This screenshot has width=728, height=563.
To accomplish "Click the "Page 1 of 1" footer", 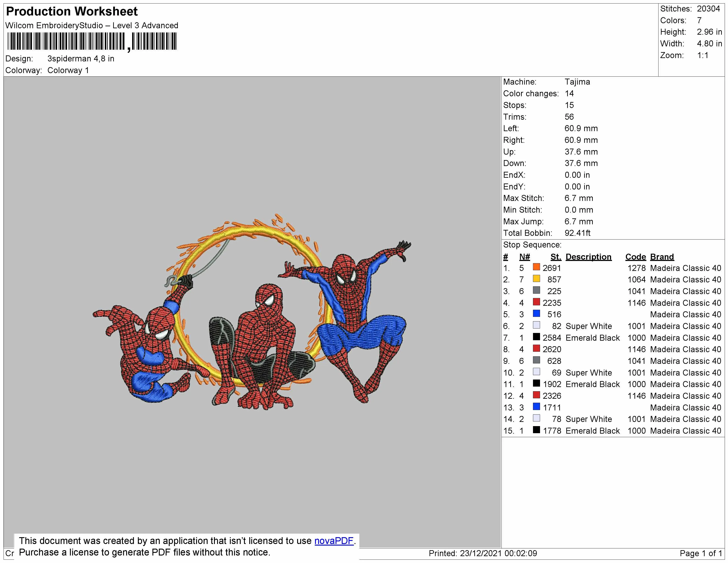I will point(701,554).
